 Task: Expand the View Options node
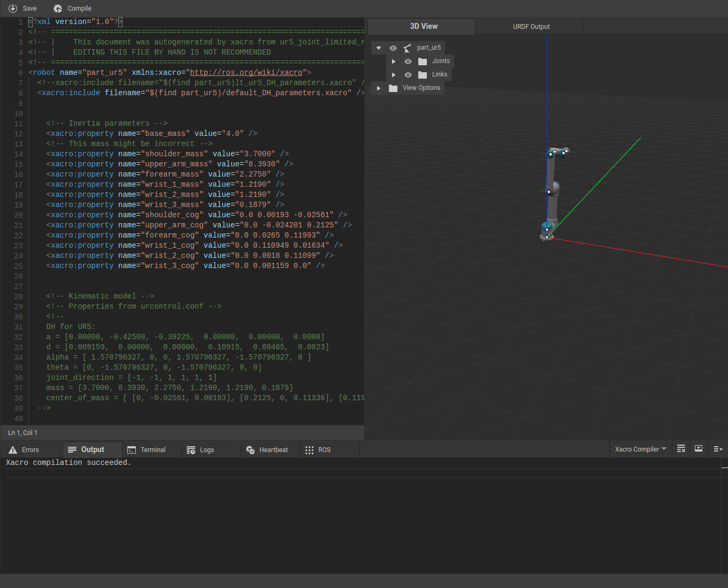[379, 88]
